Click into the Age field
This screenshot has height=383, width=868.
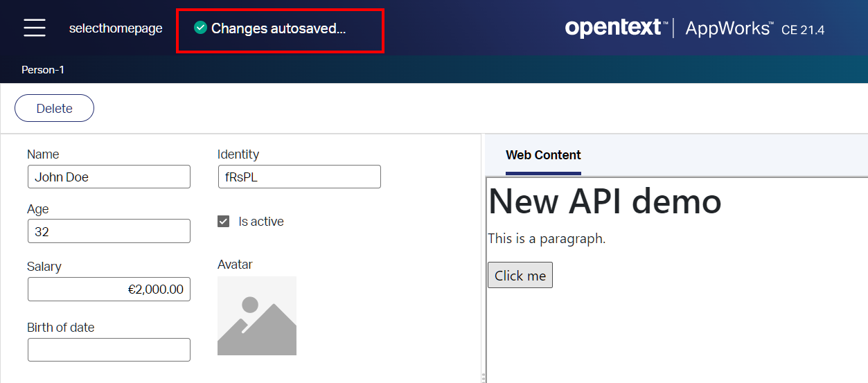click(109, 231)
